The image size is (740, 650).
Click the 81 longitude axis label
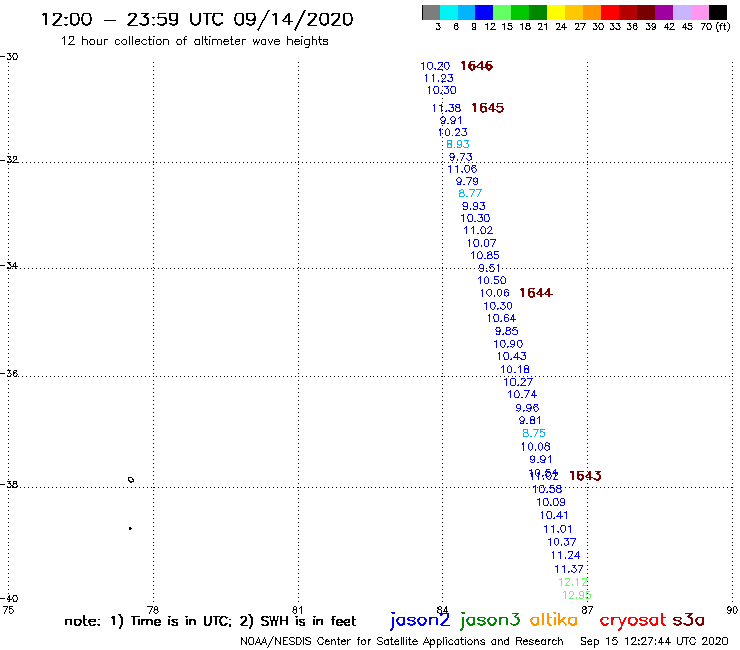point(298,610)
